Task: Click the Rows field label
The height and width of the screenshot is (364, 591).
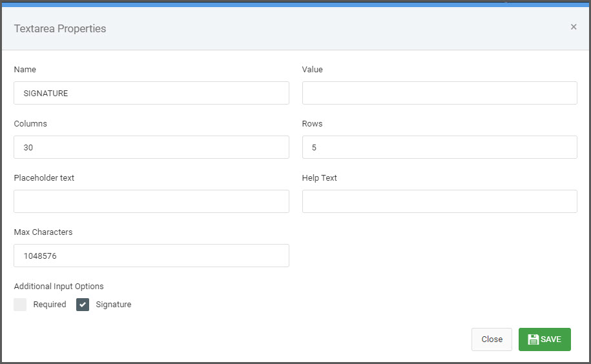Action: [x=312, y=123]
